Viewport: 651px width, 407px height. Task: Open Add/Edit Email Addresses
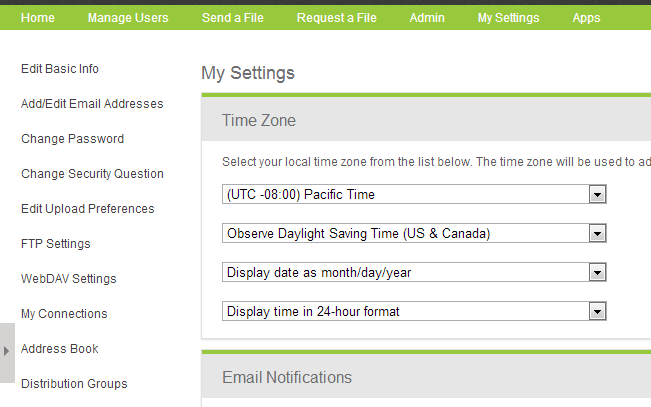point(92,104)
